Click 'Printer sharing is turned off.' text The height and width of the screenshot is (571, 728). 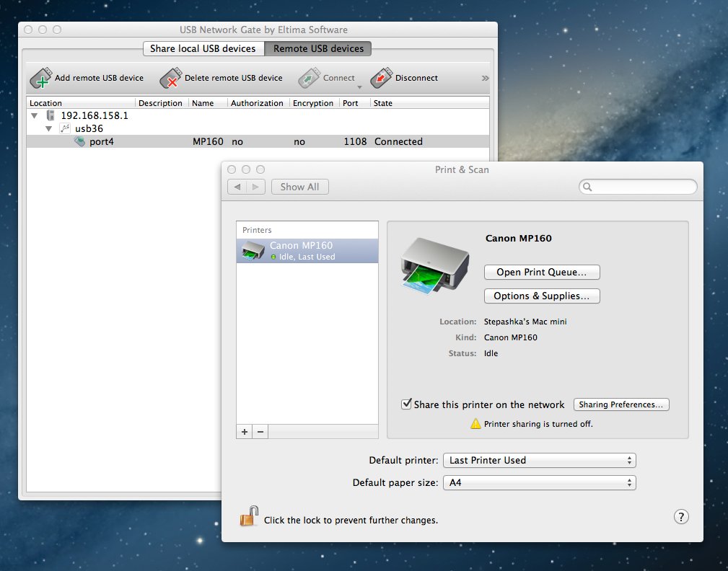point(538,424)
